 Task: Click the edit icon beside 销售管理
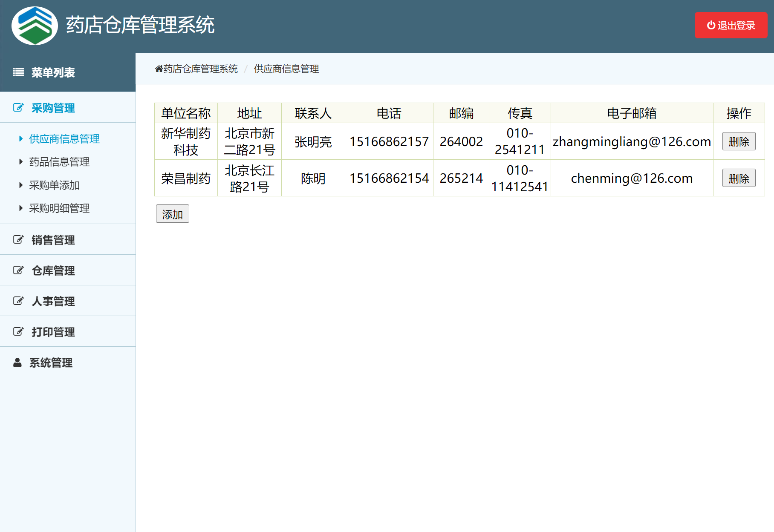[x=18, y=240]
